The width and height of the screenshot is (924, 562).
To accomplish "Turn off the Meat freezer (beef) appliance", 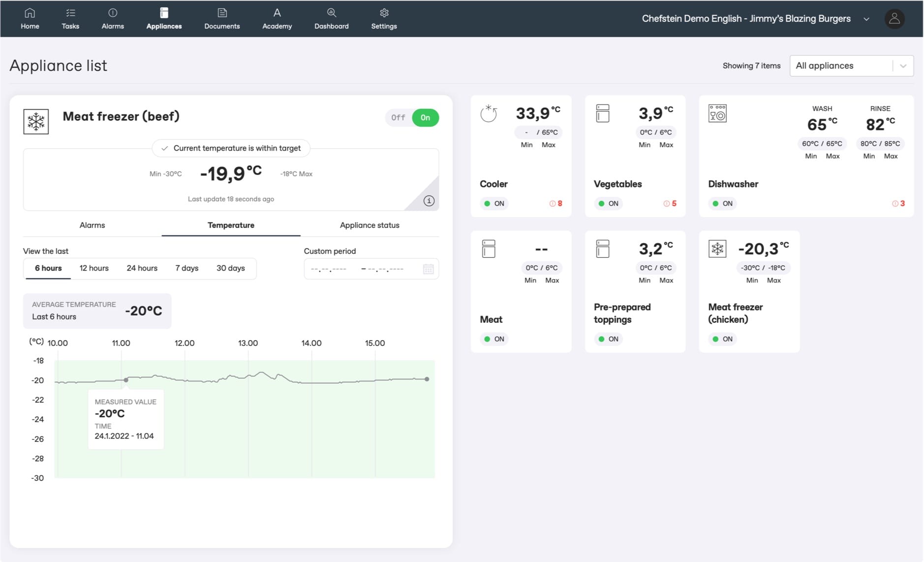I will pos(399,118).
